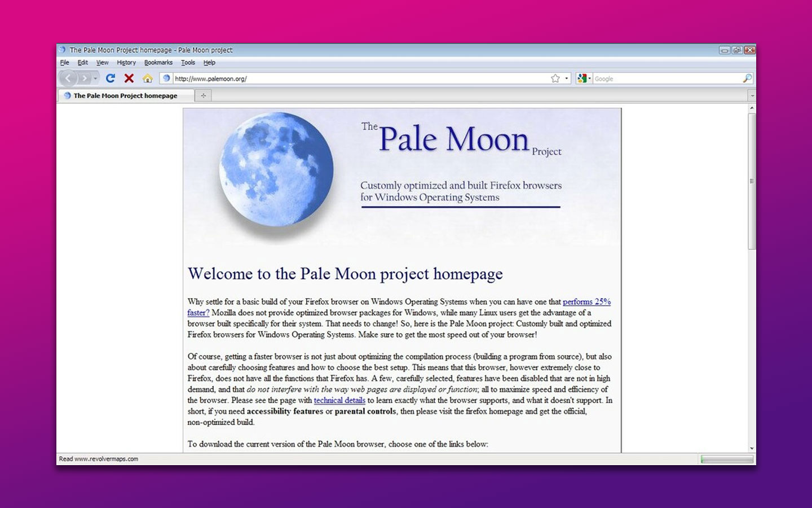Open the Bookmarks menu
The height and width of the screenshot is (508, 812).
click(158, 63)
